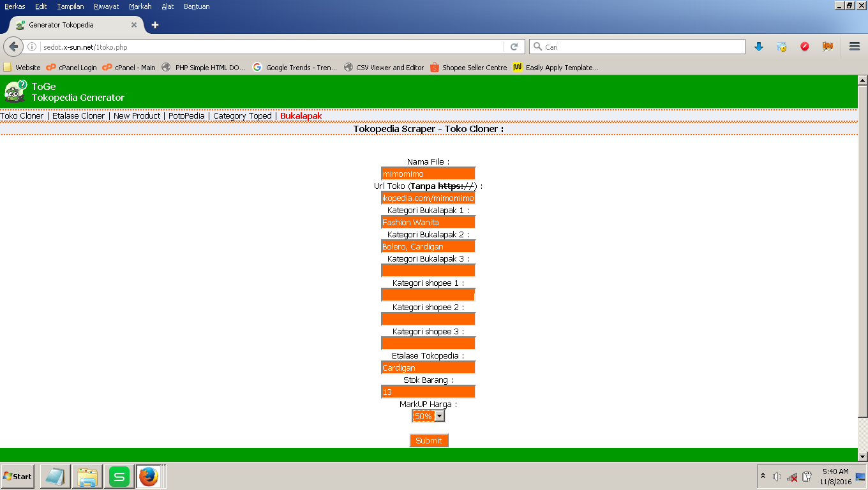Click the orange extension icon beside menu button
The height and width of the screenshot is (490, 868).
[x=828, y=47]
